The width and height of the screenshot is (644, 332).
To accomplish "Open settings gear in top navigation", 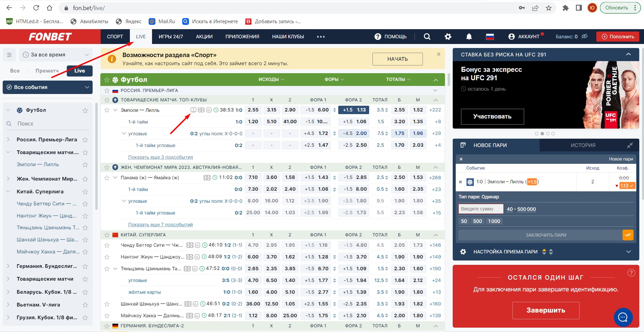I will [x=448, y=37].
